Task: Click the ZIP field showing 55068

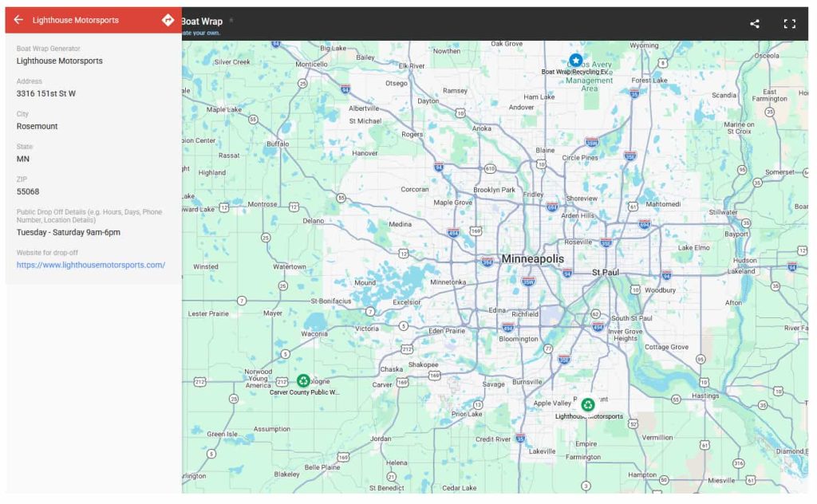Action: [x=30, y=191]
